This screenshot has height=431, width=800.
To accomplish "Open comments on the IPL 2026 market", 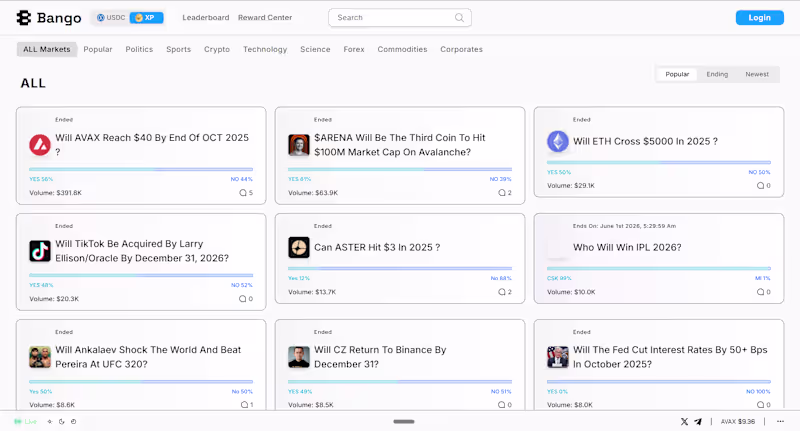I will pyautogui.click(x=764, y=292).
